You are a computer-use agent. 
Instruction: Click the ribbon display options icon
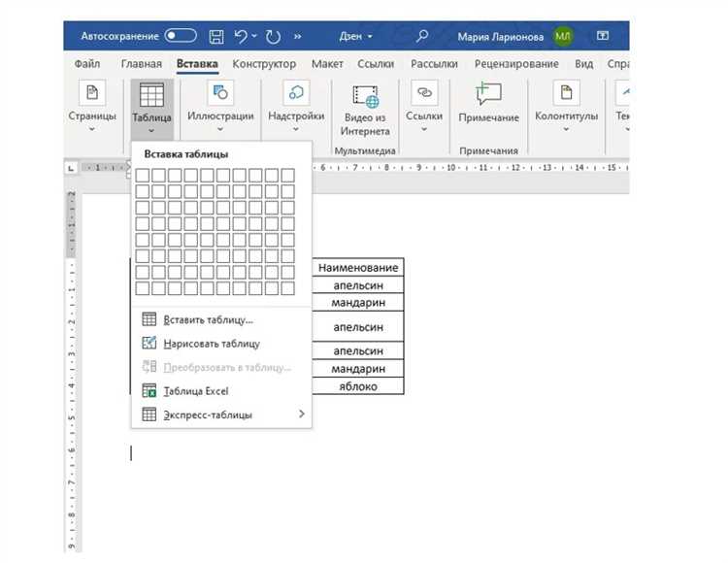click(x=603, y=36)
